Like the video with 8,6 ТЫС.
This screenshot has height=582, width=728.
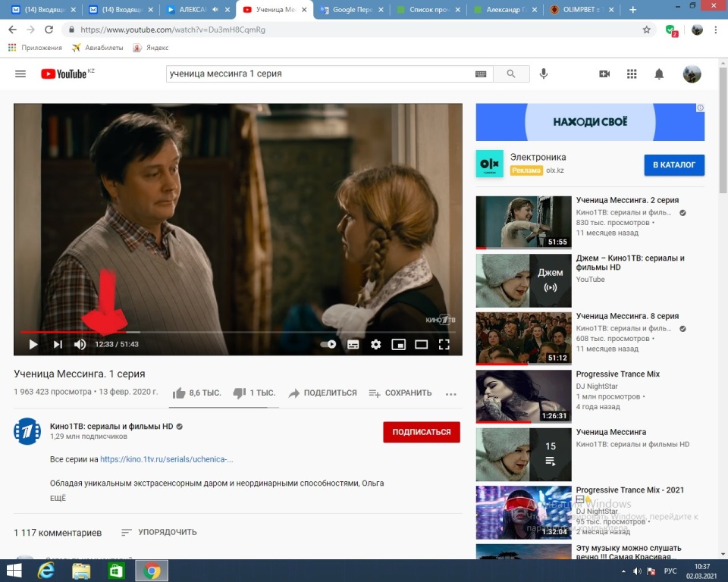tap(197, 393)
